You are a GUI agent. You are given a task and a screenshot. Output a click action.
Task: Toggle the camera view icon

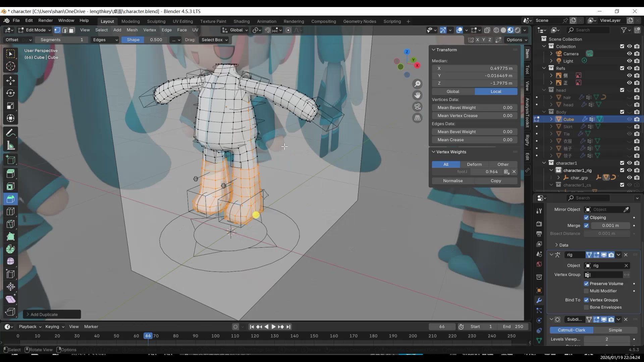(417, 107)
